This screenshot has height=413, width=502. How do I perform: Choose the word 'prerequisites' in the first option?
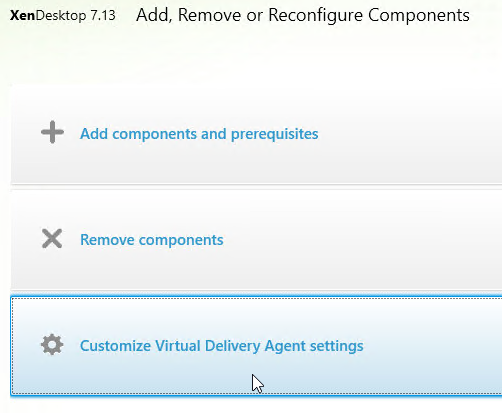pyautogui.click(x=274, y=135)
